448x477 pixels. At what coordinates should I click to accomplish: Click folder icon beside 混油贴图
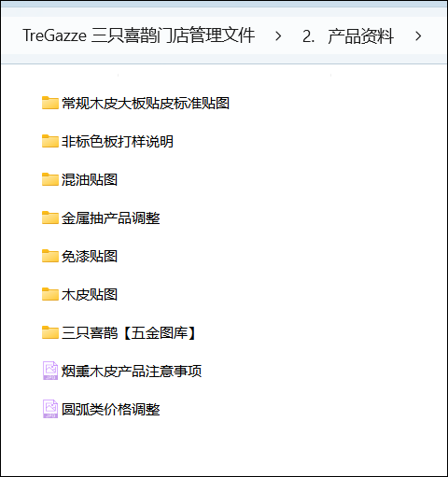tap(50, 179)
